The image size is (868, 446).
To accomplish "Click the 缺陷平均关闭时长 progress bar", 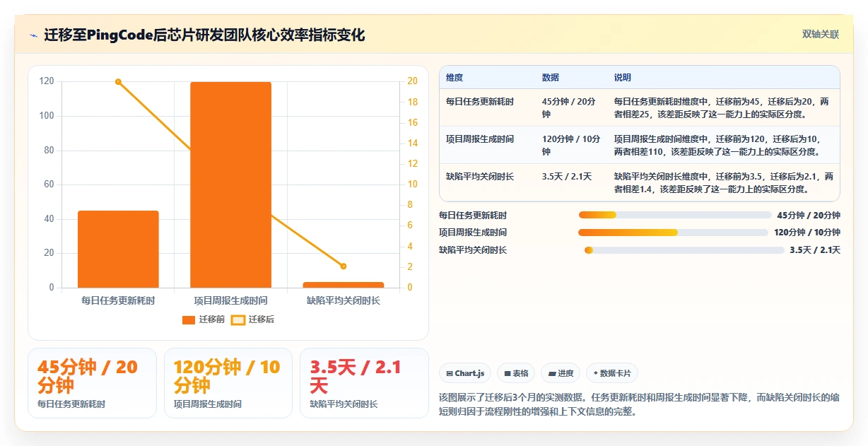I will [684, 250].
